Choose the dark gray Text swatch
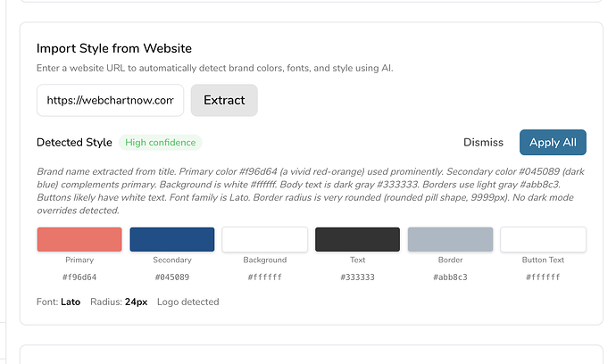The image size is (616, 364). 357,239
